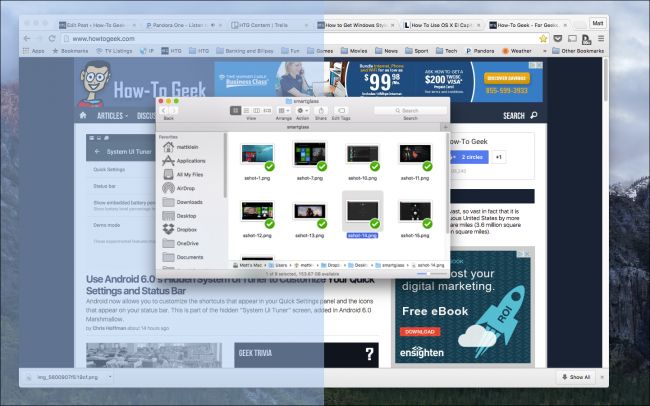Switch to How To Use OS X tab

[442, 25]
